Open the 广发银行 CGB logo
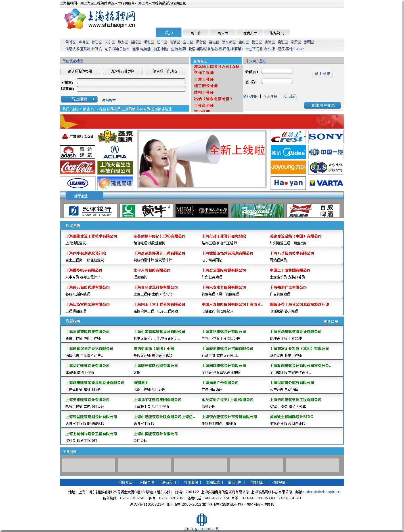 (x=78, y=136)
